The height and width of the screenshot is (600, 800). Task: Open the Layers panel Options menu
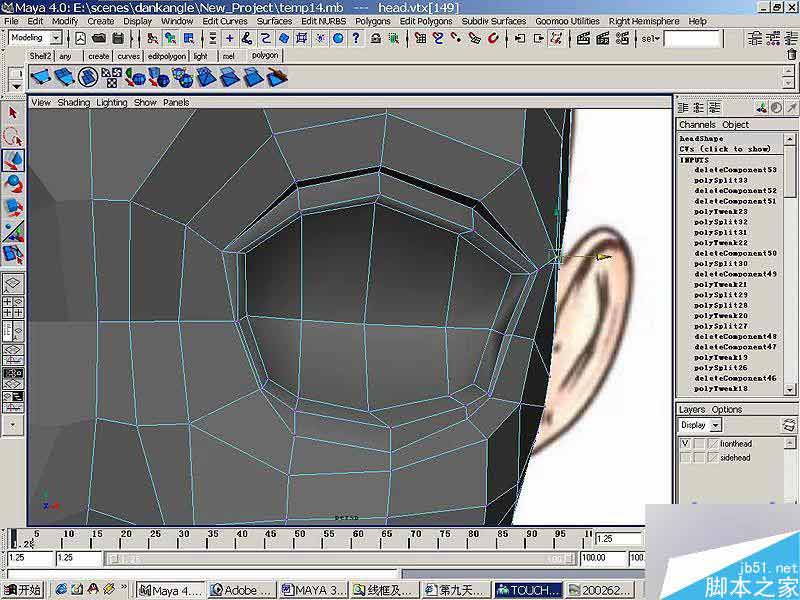point(727,409)
